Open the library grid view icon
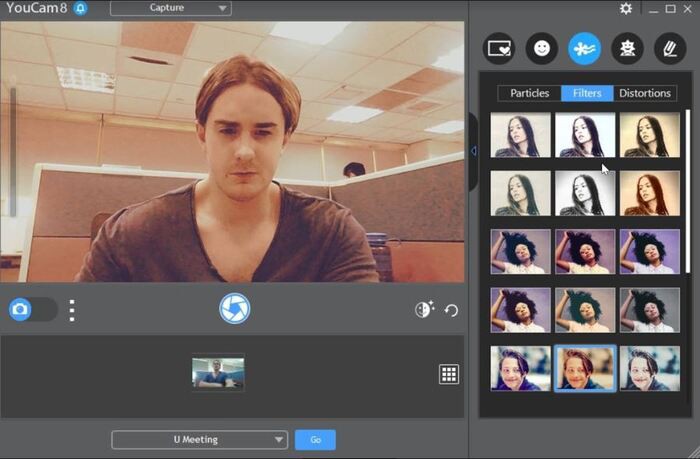The height and width of the screenshot is (459, 700). click(x=449, y=374)
